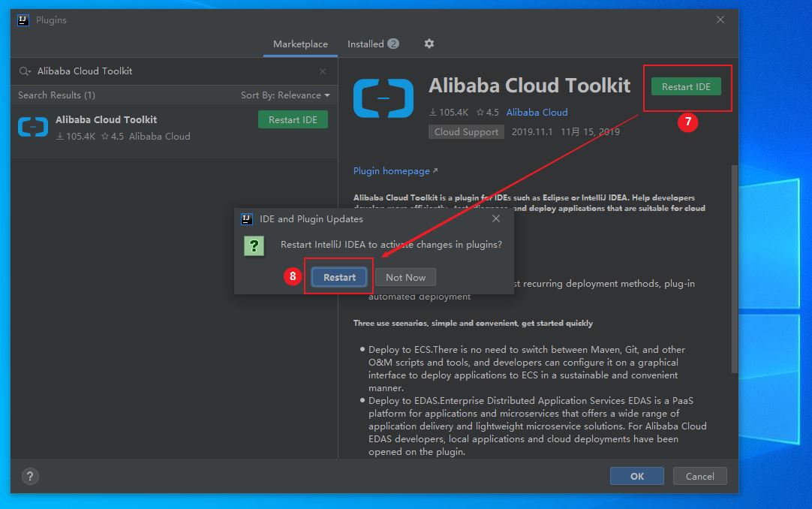
Task: Click the help question mark button
Action: [x=30, y=476]
